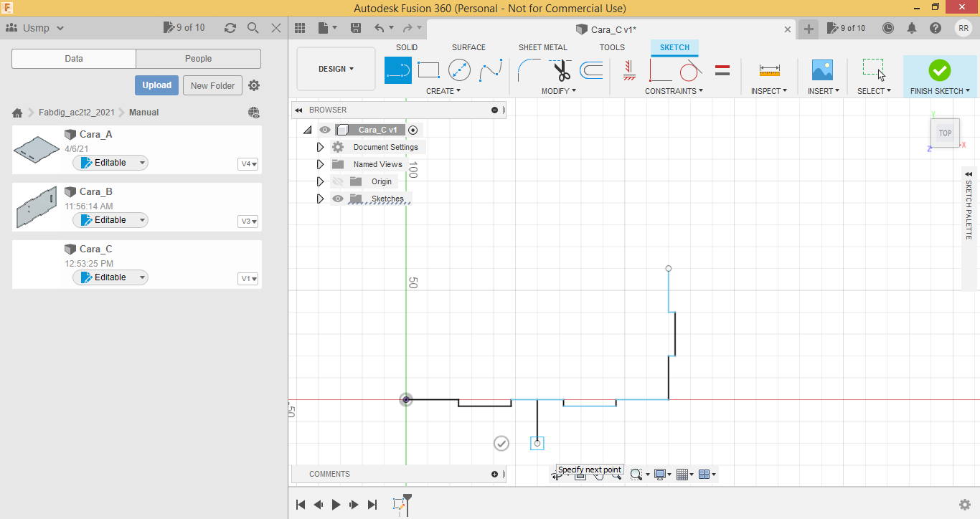
Task: Select the 2-Point Rectangle tool
Action: click(428, 70)
